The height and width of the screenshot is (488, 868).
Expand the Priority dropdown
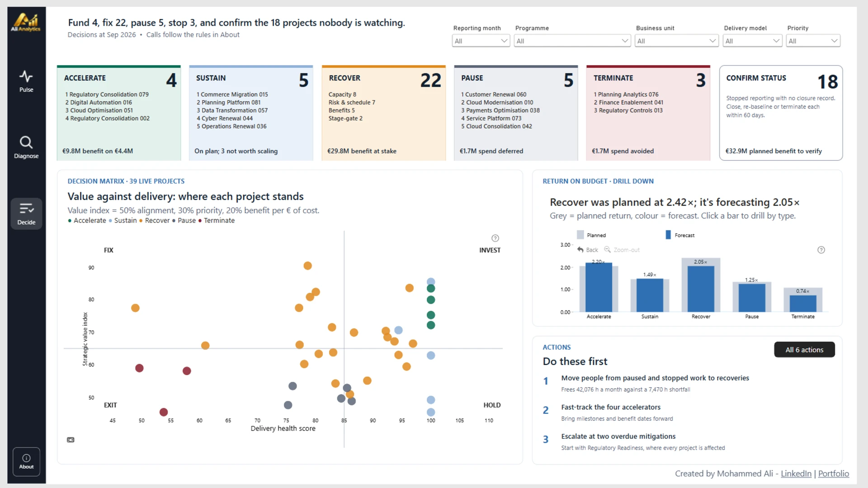pos(813,41)
